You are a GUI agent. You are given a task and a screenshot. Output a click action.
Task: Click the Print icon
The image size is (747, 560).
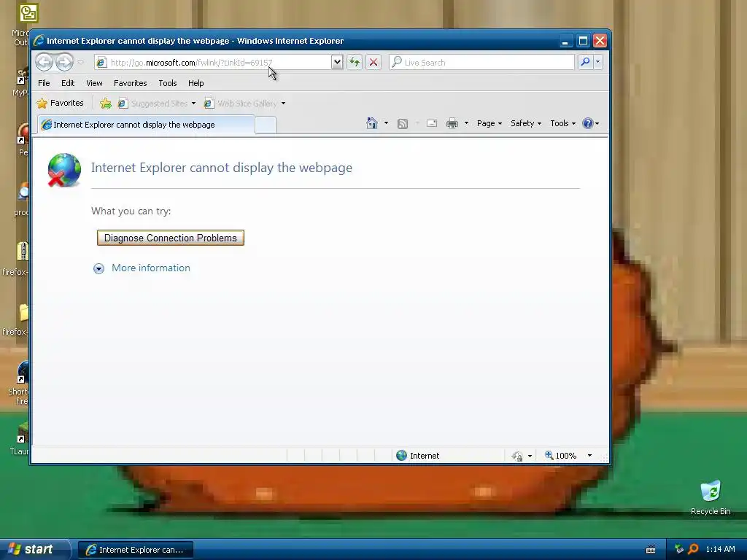452,124
